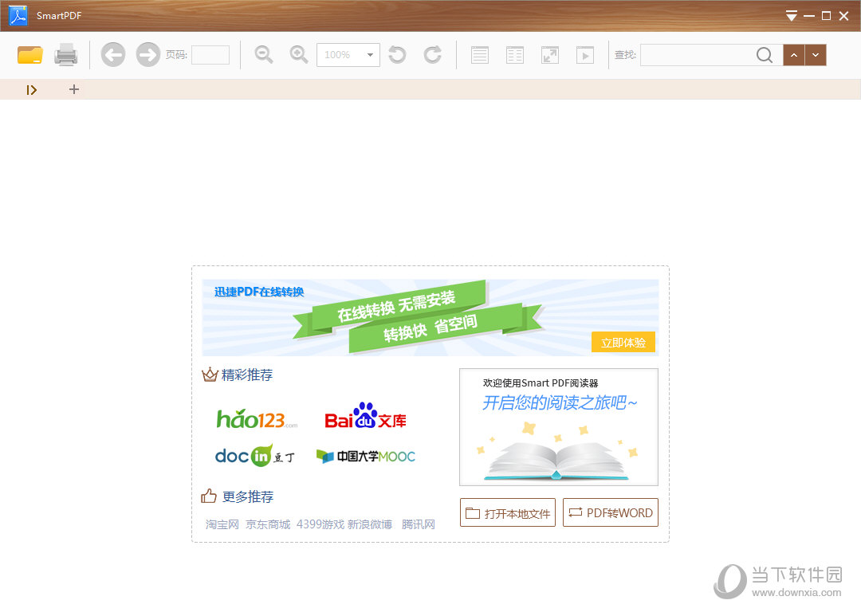Click the search magnifier icon
This screenshot has width=861, height=616.
765,55
